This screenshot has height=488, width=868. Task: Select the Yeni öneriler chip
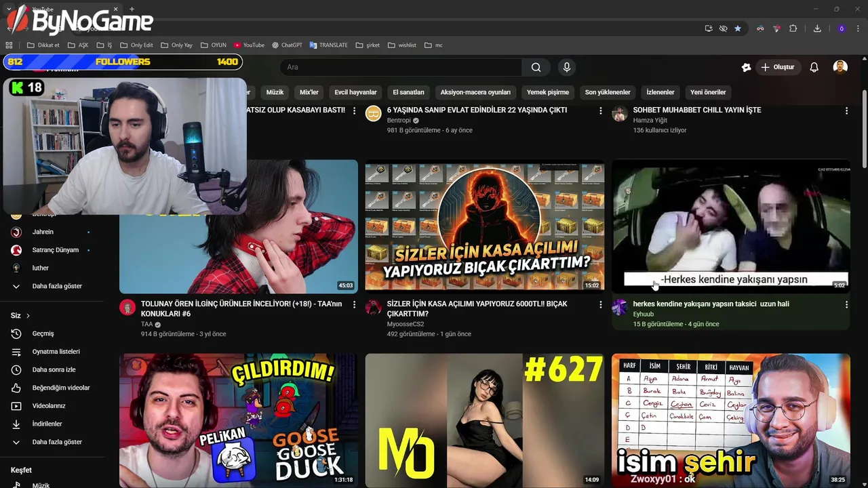(x=708, y=92)
